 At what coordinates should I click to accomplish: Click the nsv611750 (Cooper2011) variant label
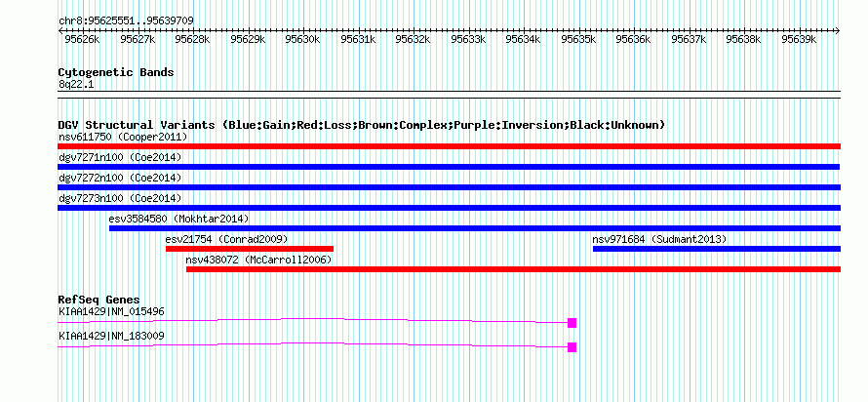[x=123, y=137]
